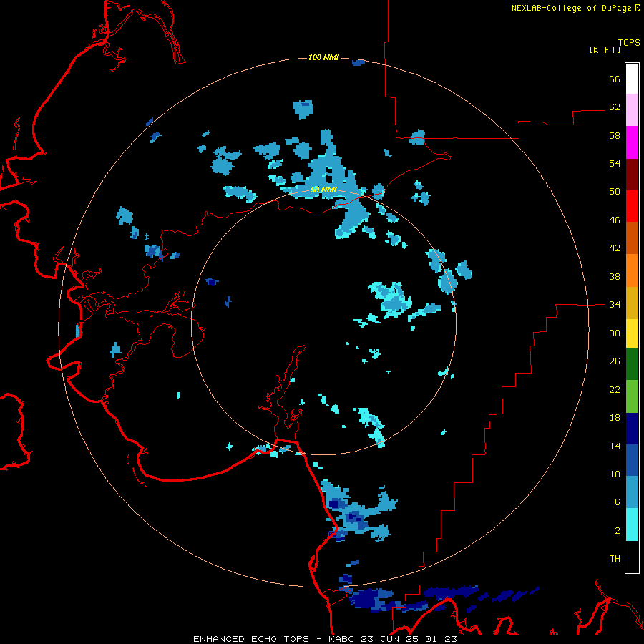Click the '10' legend value

pos(615,474)
